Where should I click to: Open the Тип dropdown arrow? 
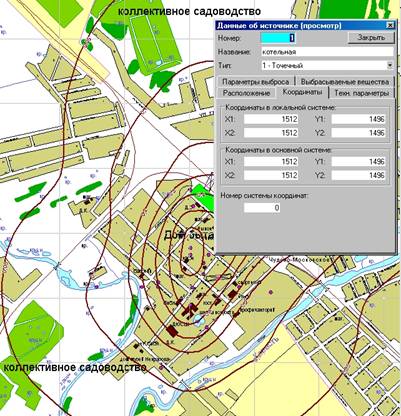point(390,65)
